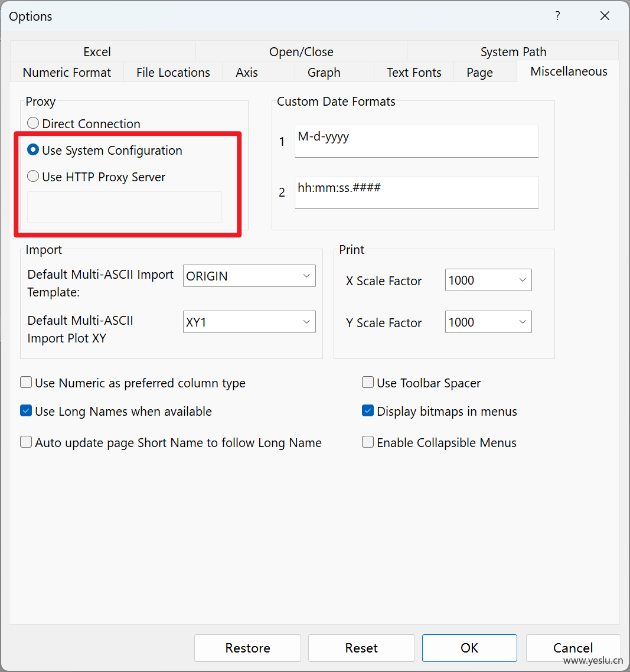Screen dimensions: 630x672
Task: Click the first custom date format field
Action: (x=416, y=141)
